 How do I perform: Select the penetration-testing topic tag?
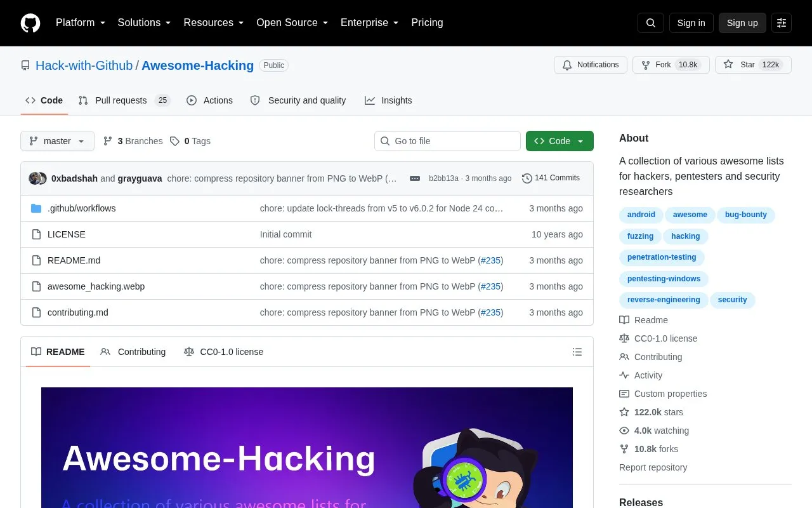tap(662, 257)
